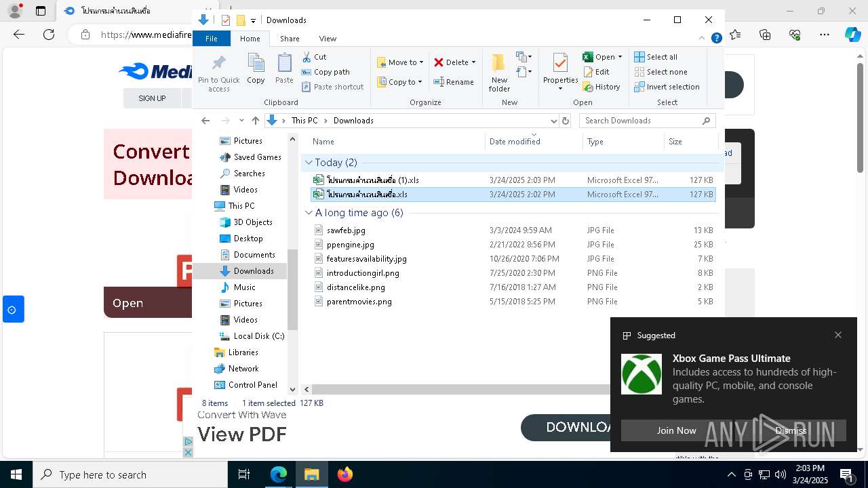Open Microsoft Edge from taskbar
Screen dimensions: 868x488
(x=279, y=474)
